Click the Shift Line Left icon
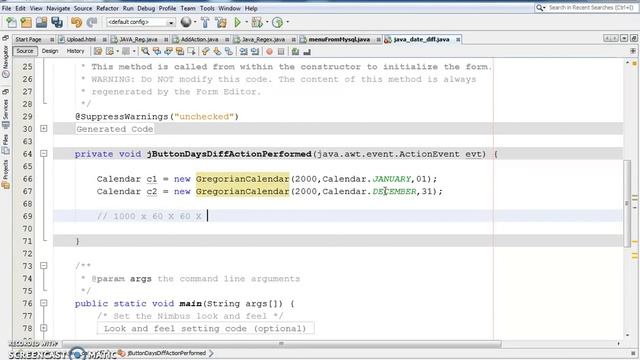The height and width of the screenshot is (360, 640). tap(243, 51)
